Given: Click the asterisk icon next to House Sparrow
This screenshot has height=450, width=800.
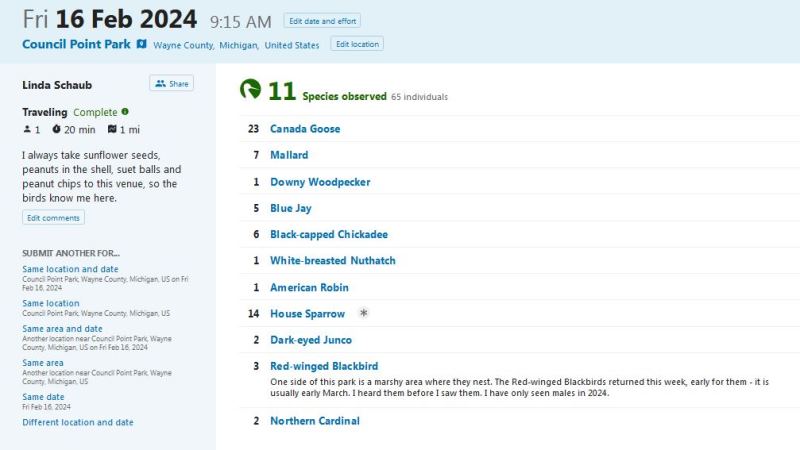Looking at the screenshot, I should pyautogui.click(x=363, y=314).
